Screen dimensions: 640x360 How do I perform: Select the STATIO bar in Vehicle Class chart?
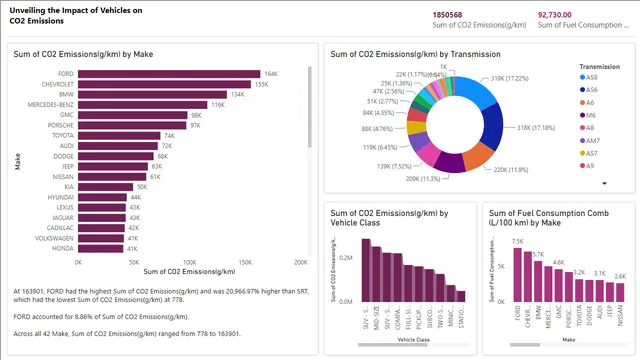(x=461, y=296)
